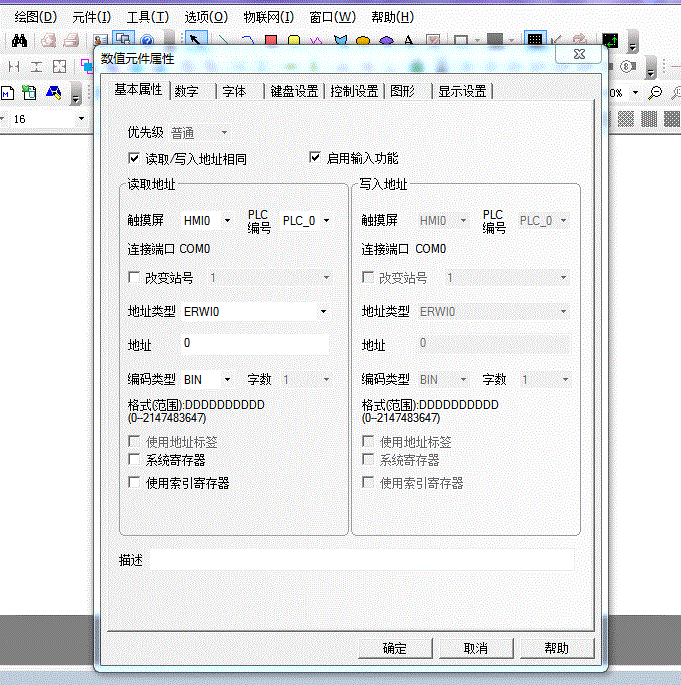This screenshot has width=681, height=685.
Task: Click the binoculars find icon
Action: 18,41
